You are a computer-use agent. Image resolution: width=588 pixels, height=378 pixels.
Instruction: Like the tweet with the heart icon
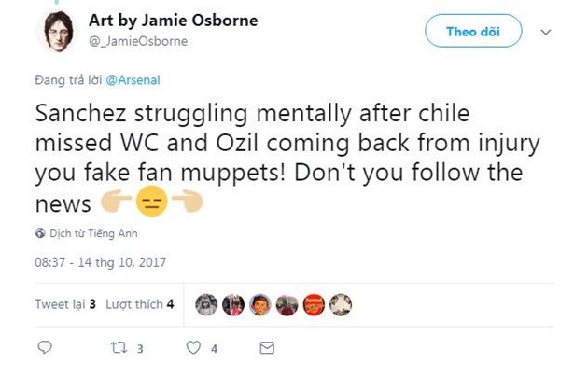click(193, 348)
